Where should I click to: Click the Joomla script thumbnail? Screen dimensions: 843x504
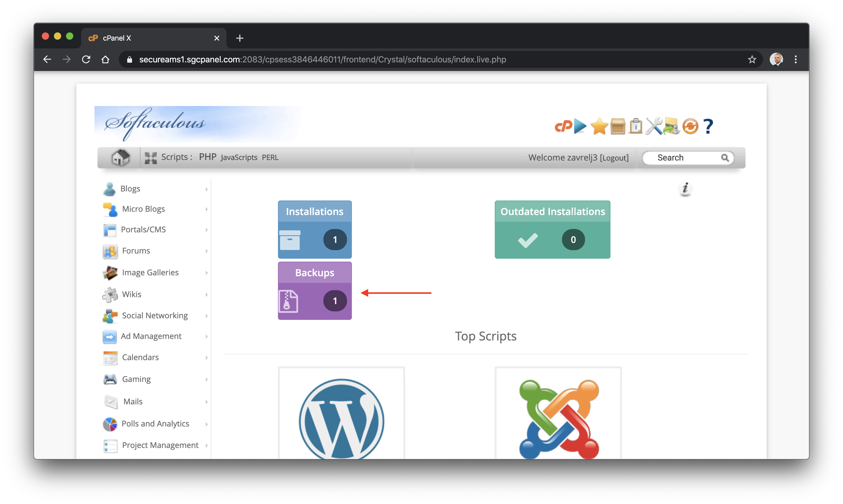click(x=558, y=413)
